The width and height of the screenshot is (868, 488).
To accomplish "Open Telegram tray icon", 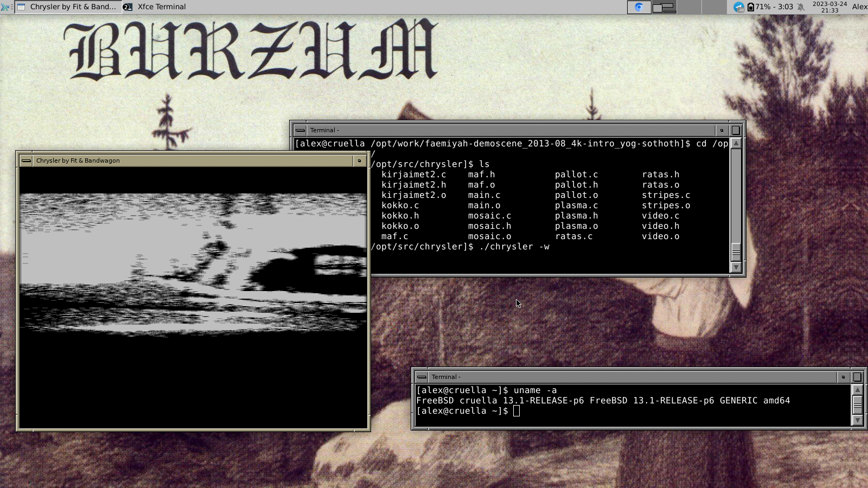I will click(738, 7).
